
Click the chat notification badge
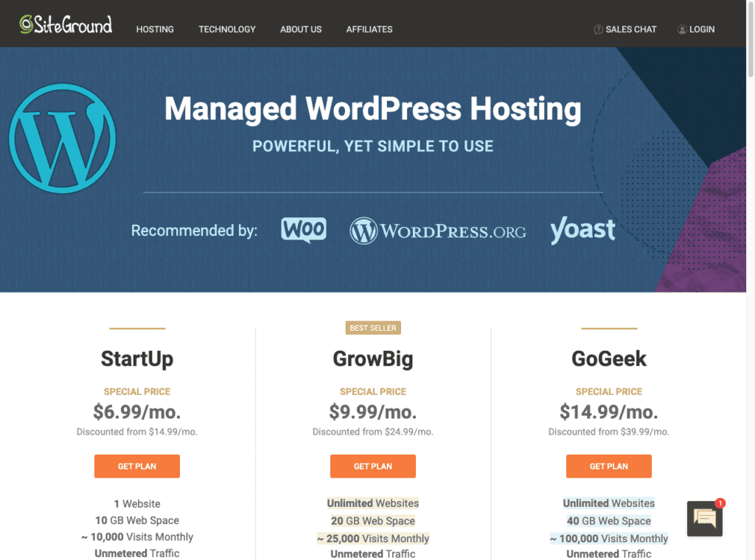pyautogui.click(x=720, y=503)
